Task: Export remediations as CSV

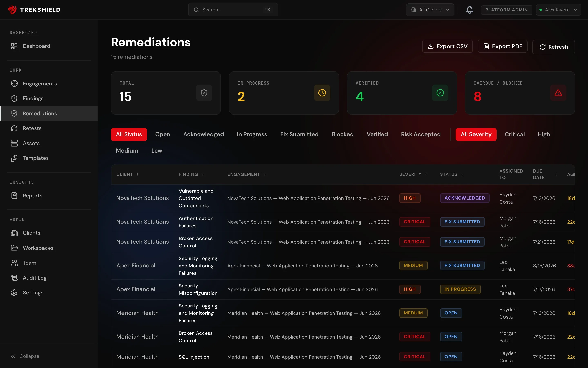Action: pos(447,46)
